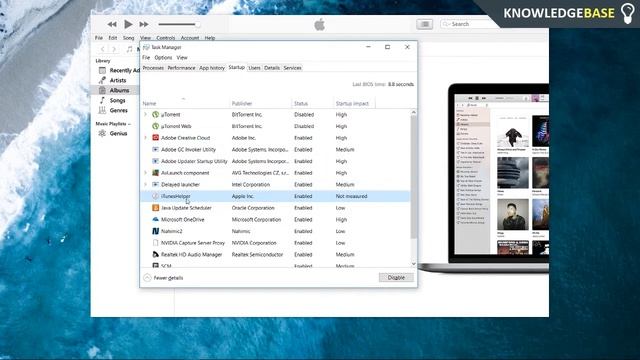Open Task Manager Options menu
640x360 pixels.
163,58
